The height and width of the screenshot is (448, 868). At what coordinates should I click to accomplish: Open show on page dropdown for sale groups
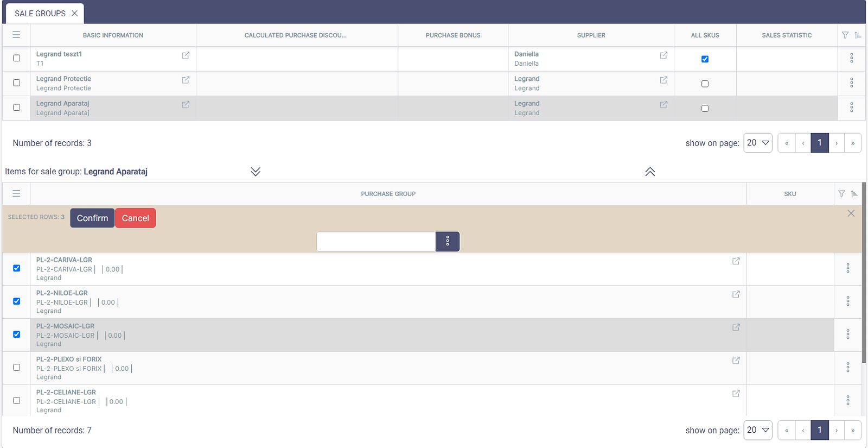(758, 143)
